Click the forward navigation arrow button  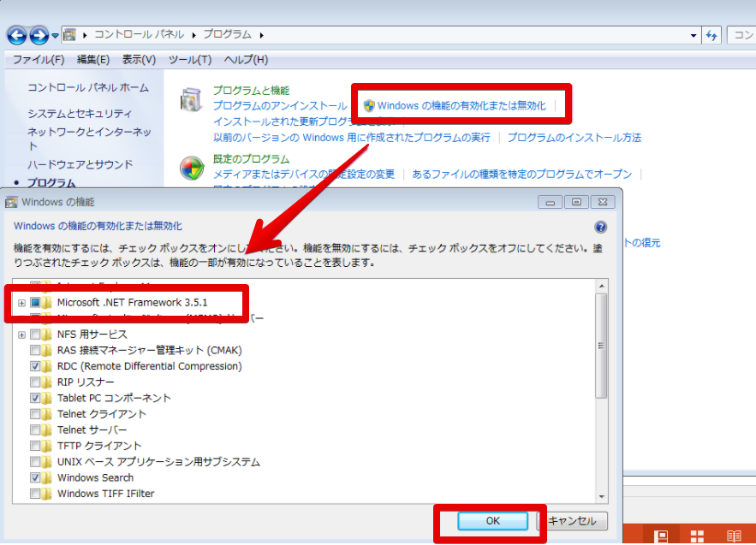pos(39,35)
